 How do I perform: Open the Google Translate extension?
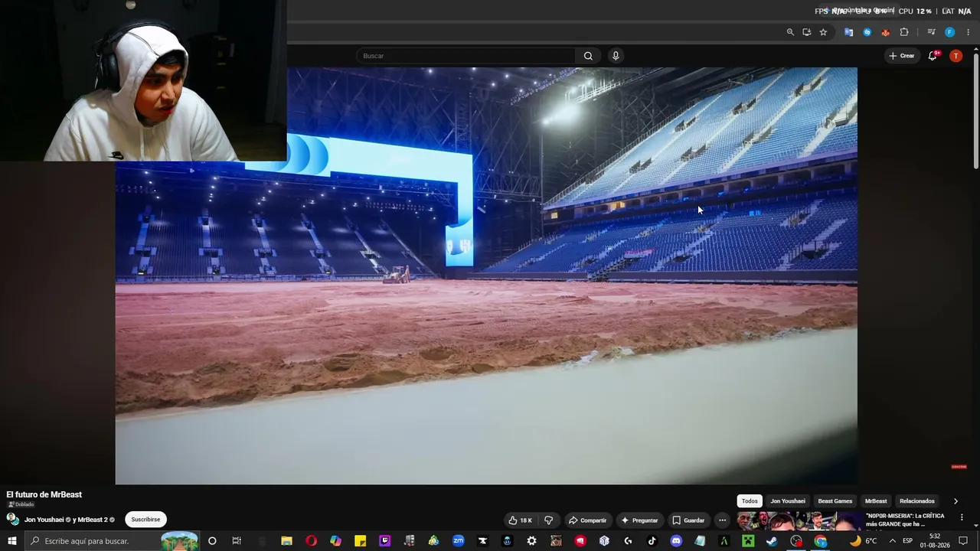[848, 32]
